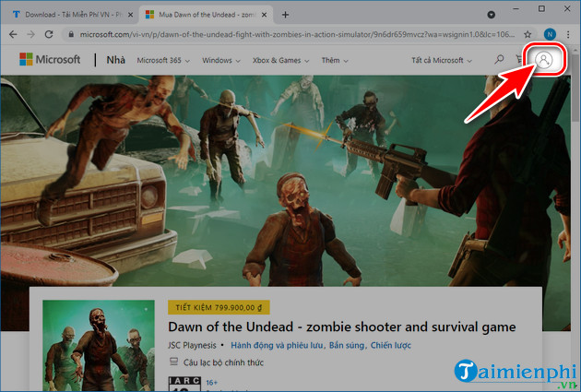Screen dimensions: 581x392
Task: Open the shopping cart icon
Action: click(x=519, y=59)
